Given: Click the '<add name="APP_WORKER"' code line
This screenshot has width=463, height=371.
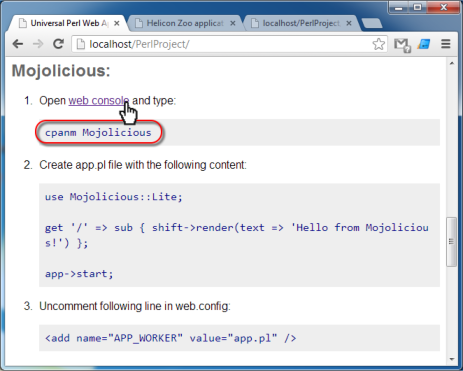Looking at the screenshot, I should (171, 338).
